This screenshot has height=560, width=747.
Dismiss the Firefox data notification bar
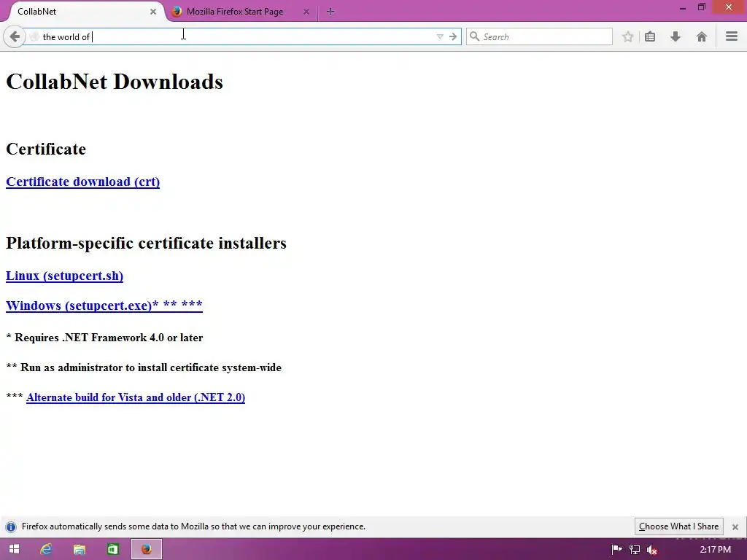[735, 526]
